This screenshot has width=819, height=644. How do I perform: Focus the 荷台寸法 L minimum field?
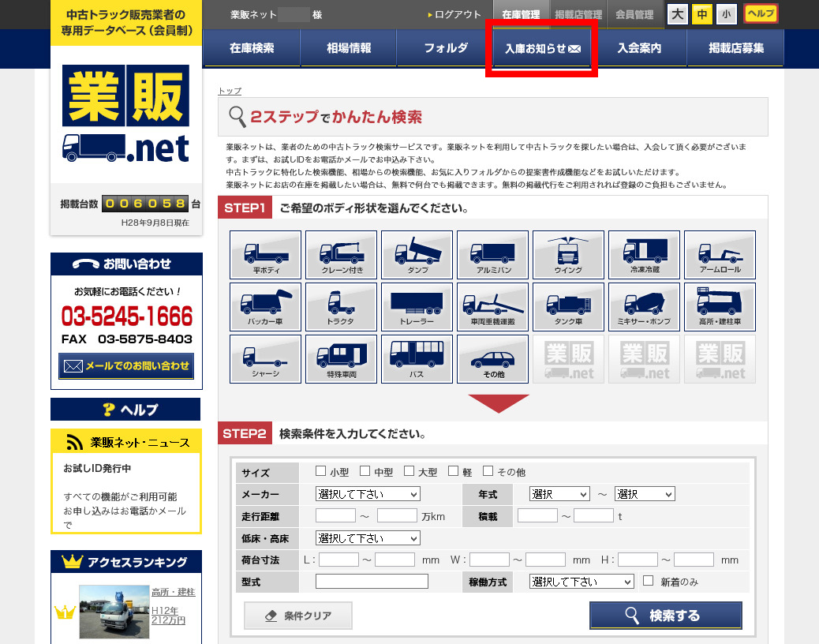pyautogui.click(x=338, y=560)
